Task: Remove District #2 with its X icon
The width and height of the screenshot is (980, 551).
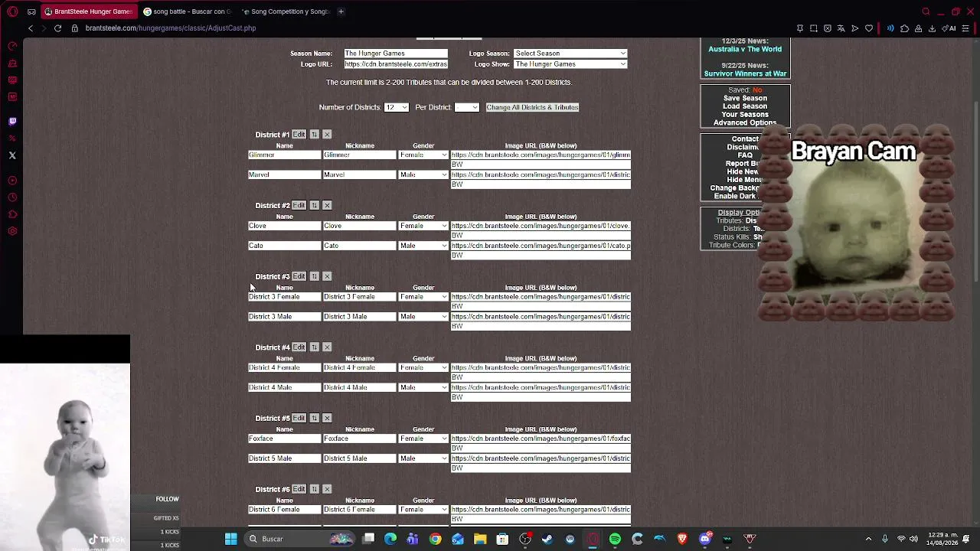Action: 327,205
